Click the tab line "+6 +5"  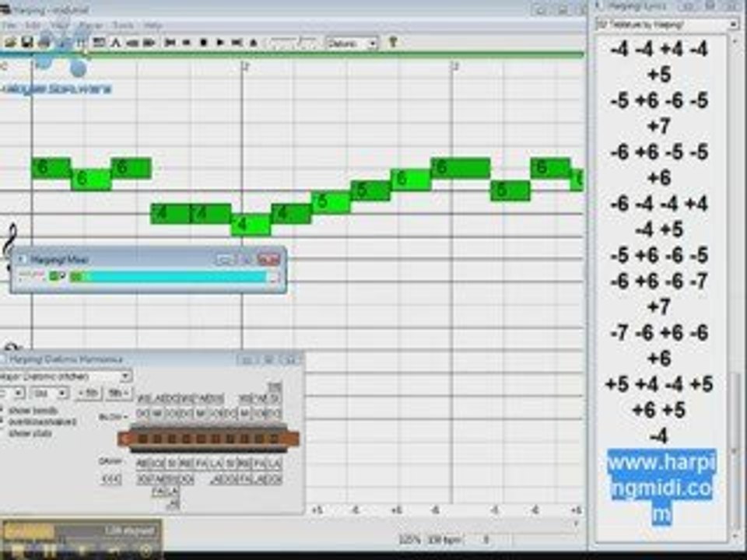pyautogui.click(x=659, y=410)
